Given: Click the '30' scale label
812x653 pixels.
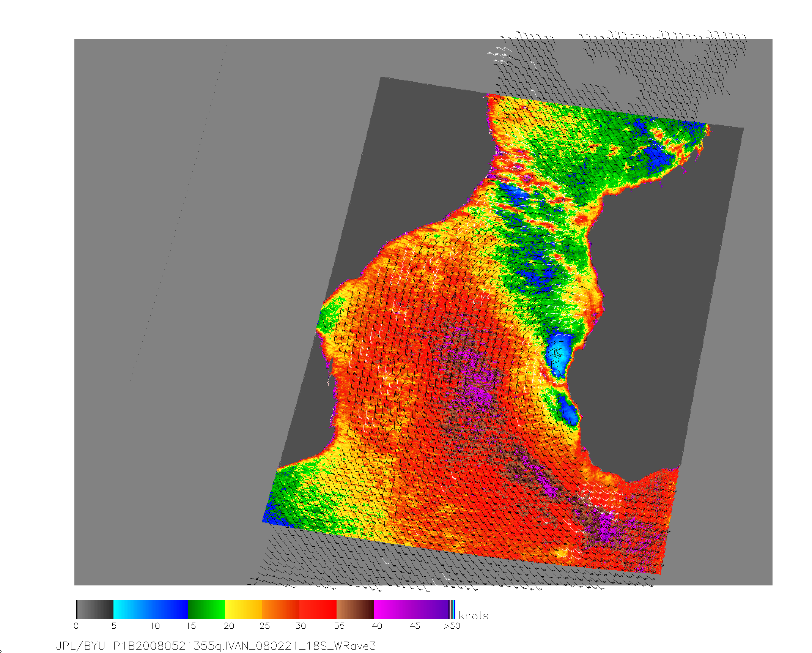Looking at the screenshot, I should pos(301,626).
